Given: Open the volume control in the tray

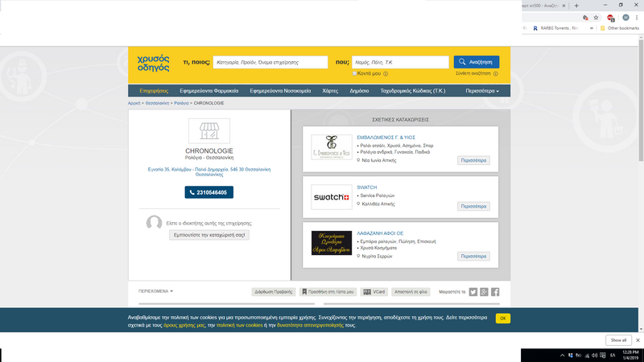Looking at the screenshot, I should 594,356.
